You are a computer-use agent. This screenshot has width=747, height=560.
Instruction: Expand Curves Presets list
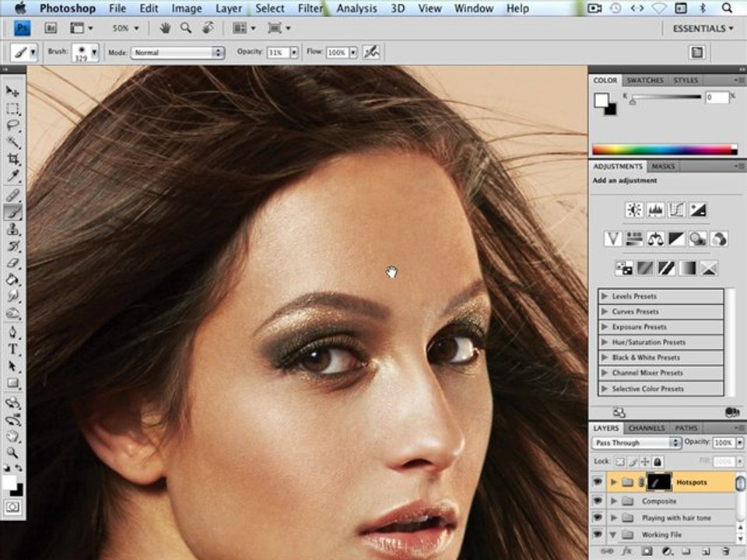pos(605,311)
